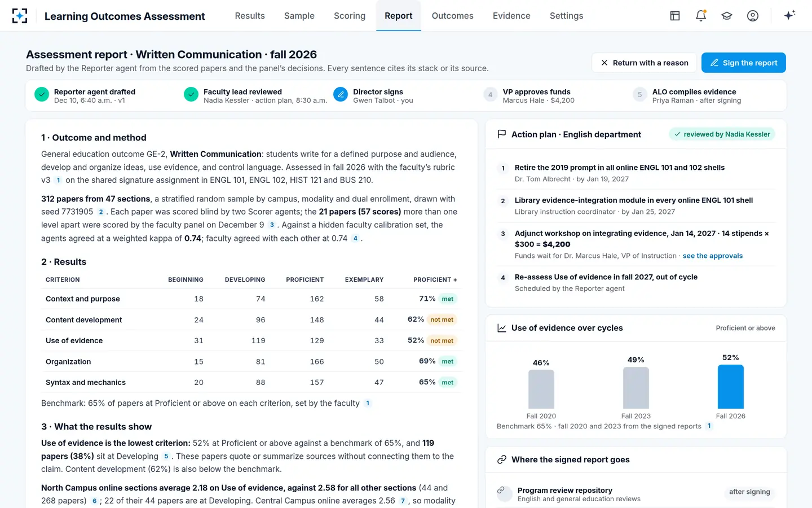This screenshot has width=812, height=508.
Task: Open citation 4 after agreed at 0.74
Action: (355, 239)
